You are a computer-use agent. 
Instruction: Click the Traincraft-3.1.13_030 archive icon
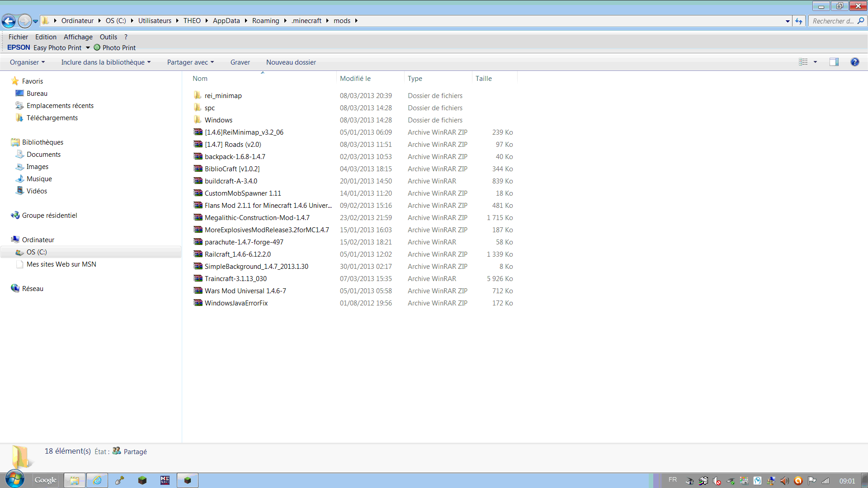coord(198,278)
